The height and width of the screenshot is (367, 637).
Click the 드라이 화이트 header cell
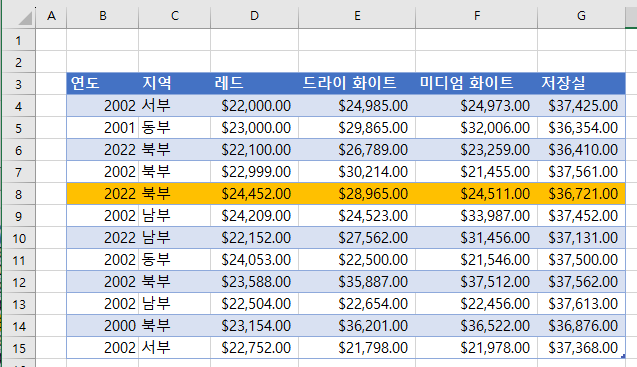pyautogui.click(x=357, y=83)
